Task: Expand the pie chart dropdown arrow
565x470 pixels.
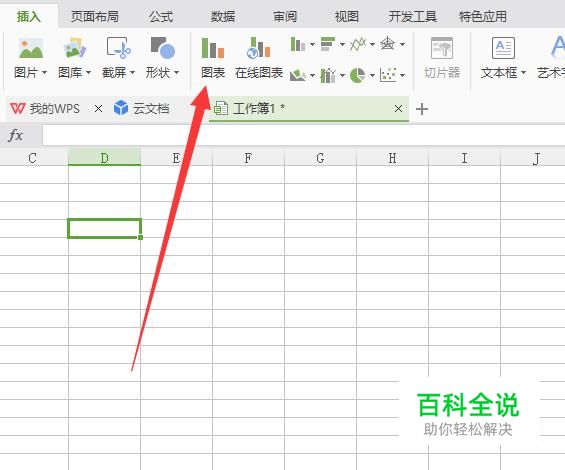Action: [x=372, y=75]
